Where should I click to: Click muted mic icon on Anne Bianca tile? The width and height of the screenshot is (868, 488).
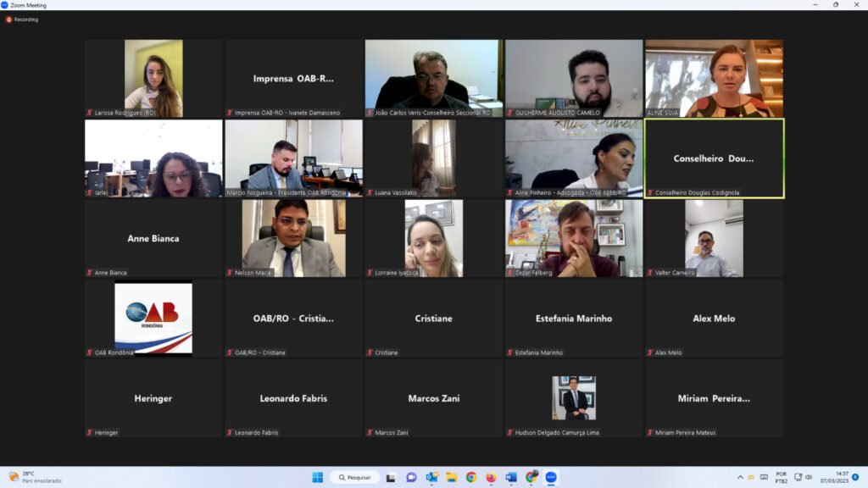point(89,273)
